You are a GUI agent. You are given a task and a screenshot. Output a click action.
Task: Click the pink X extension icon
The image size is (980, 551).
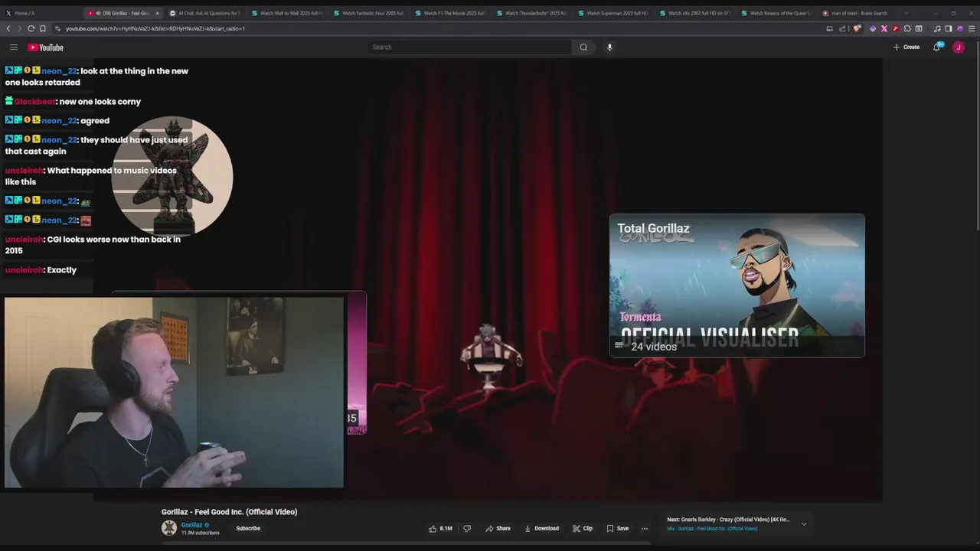tap(884, 28)
